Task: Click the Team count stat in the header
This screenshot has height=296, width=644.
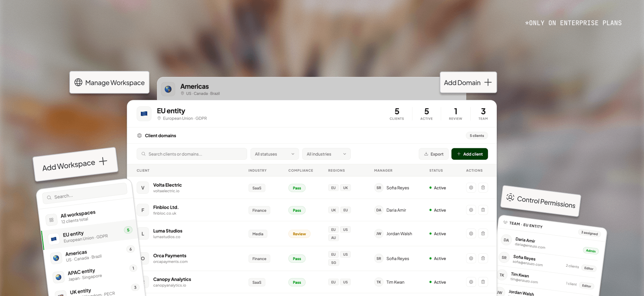Action: click(x=483, y=114)
